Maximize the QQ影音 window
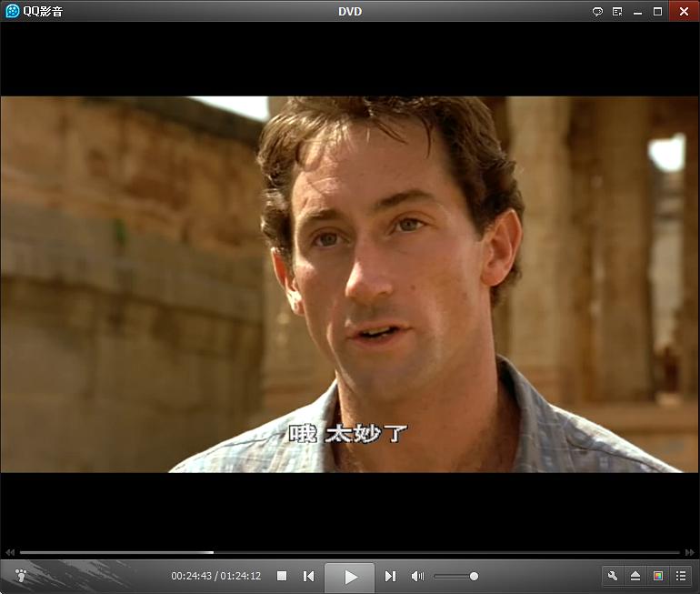This screenshot has width=700, height=594. tap(657, 12)
